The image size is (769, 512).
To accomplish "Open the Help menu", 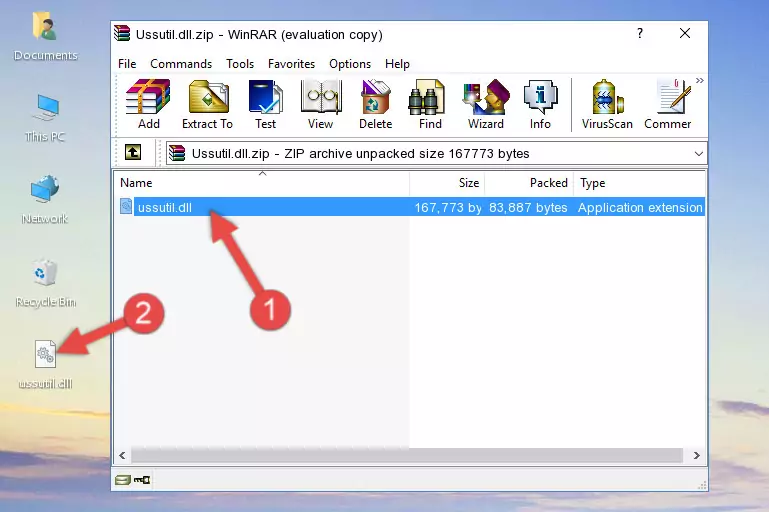I will coord(397,64).
